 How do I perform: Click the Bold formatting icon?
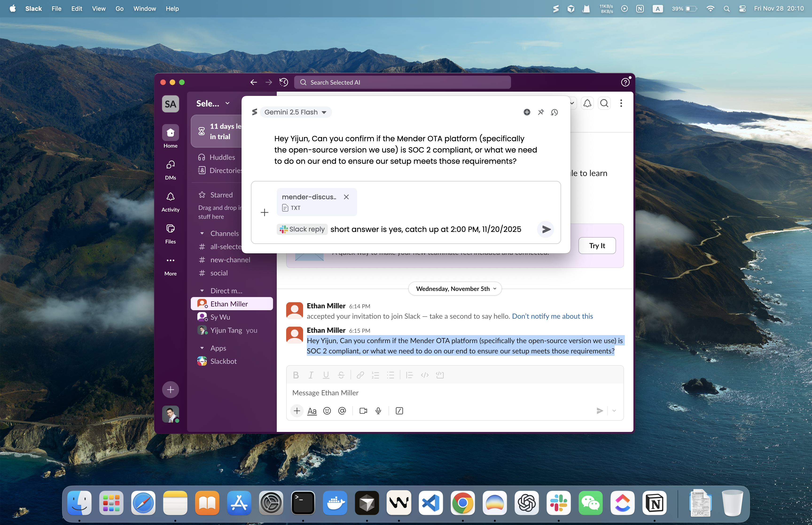point(296,375)
